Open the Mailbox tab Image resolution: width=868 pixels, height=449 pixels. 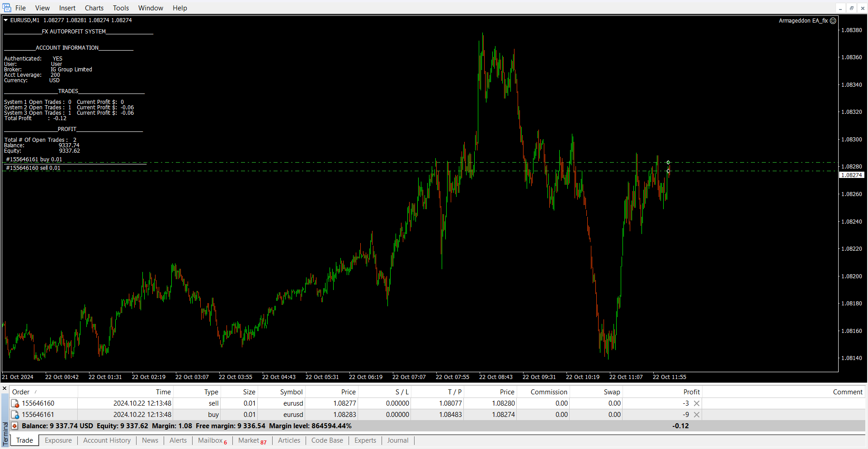point(210,440)
